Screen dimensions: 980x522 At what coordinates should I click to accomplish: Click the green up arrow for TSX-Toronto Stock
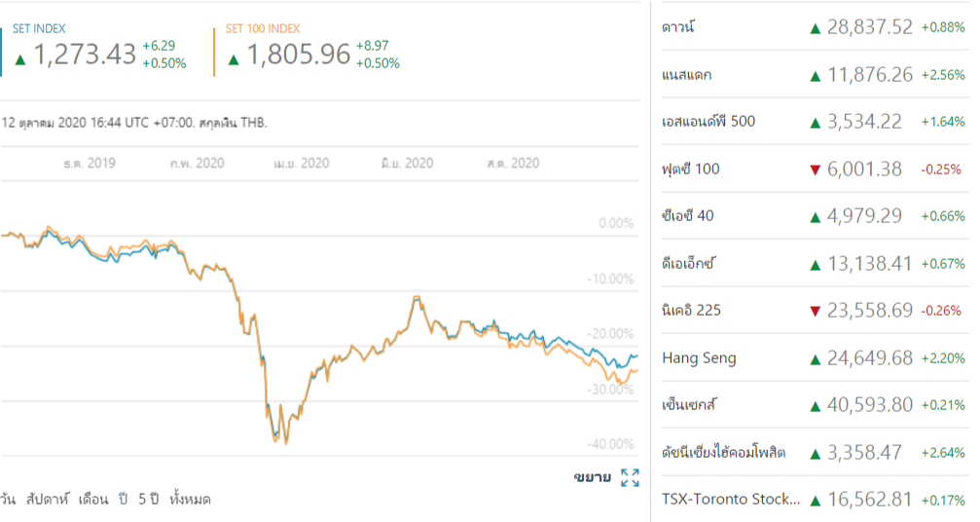815,501
